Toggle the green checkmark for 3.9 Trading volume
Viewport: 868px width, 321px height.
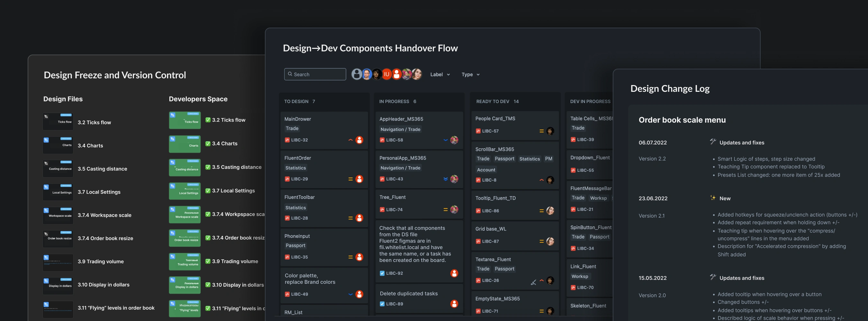(208, 261)
